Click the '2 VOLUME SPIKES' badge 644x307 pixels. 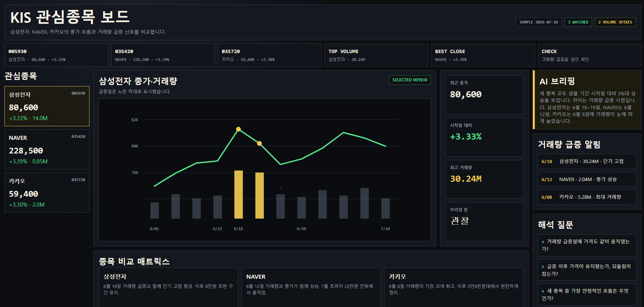(x=615, y=22)
